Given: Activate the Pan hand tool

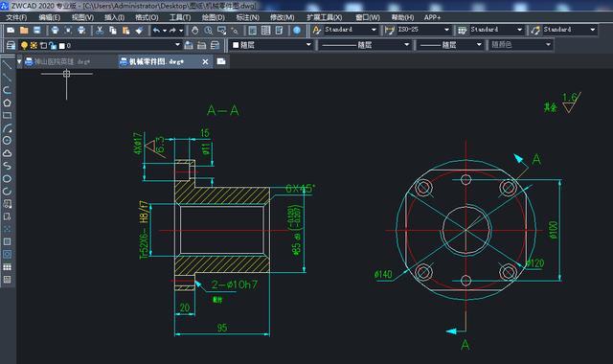Looking at the screenshot, I should (195, 30).
